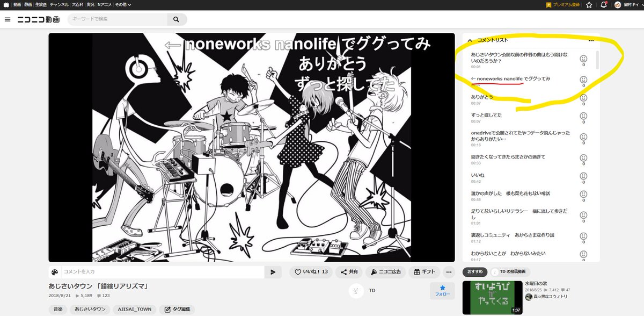Viewport: 644px width, 316px height.
Task: Click the comment list scrollbar
Action: pyautogui.click(x=597, y=60)
